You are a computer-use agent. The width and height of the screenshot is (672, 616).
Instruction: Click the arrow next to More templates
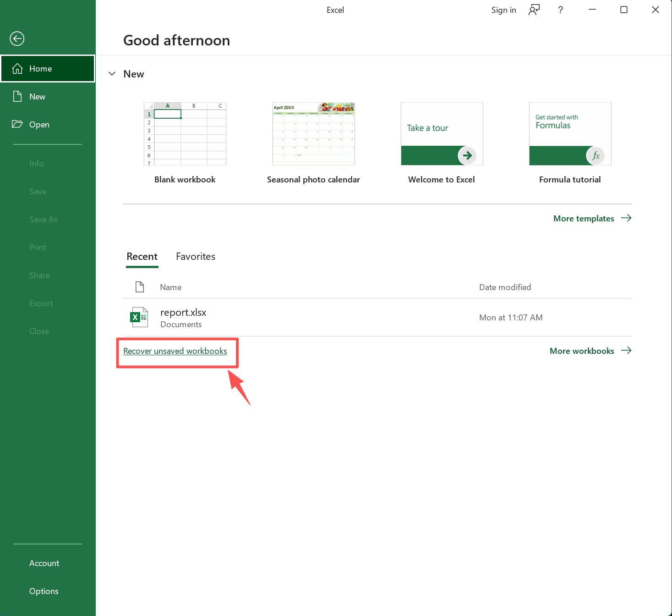[x=626, y=218]
